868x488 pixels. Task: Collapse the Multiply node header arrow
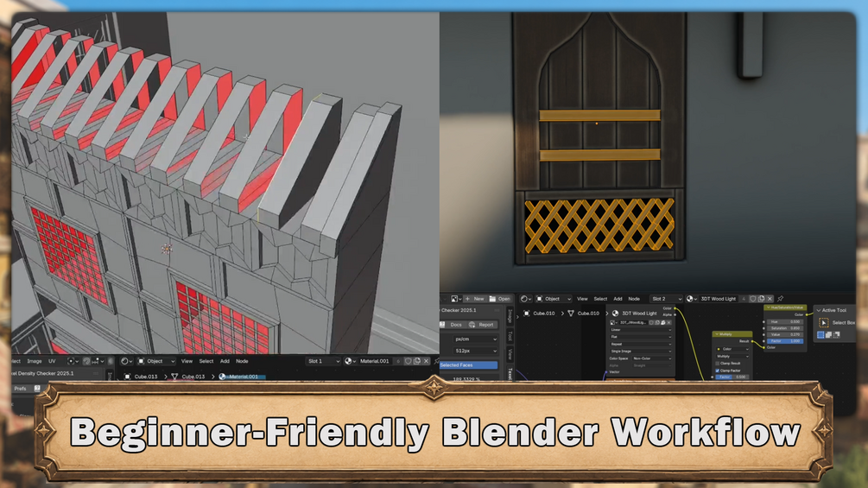(x=717, y=334)
